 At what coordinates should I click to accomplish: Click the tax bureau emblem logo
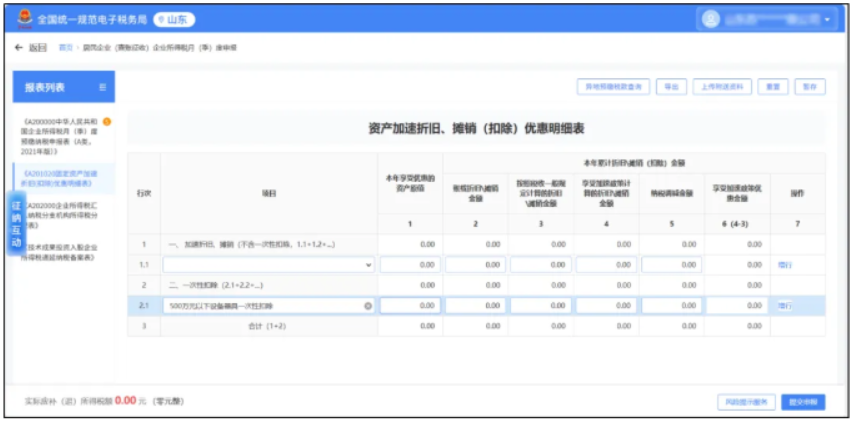point(24,19)
